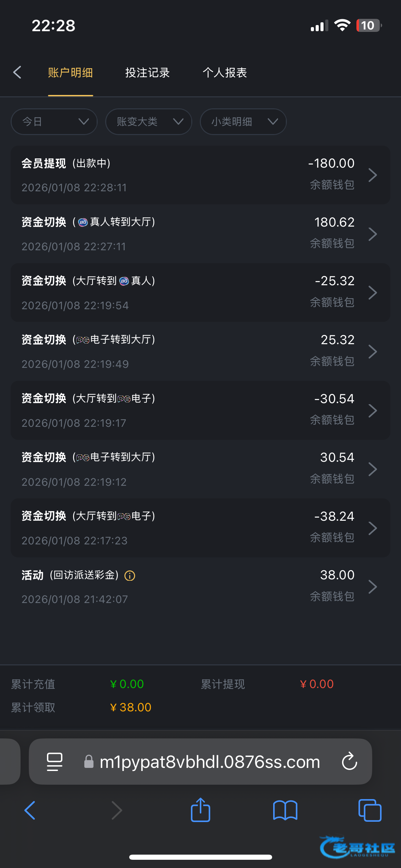View the 180.62 真人转到大厅 transfer record

point(200,234)
